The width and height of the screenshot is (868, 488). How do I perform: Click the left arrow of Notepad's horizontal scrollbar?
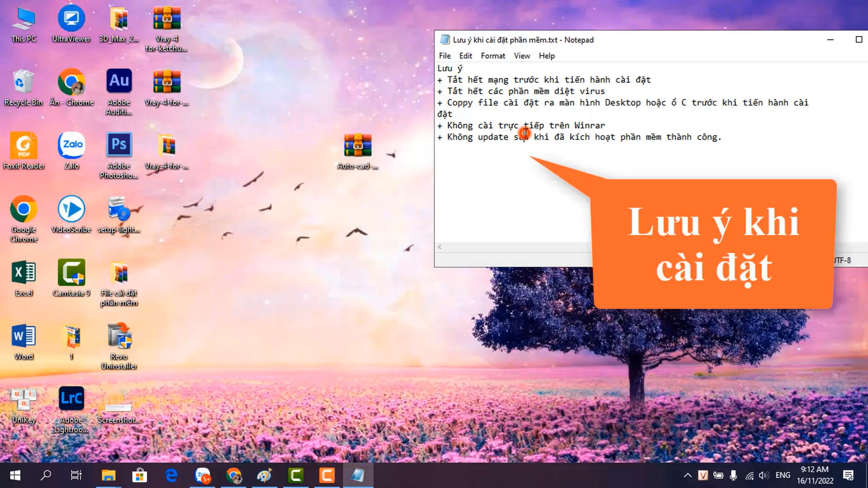coord(440,247)
